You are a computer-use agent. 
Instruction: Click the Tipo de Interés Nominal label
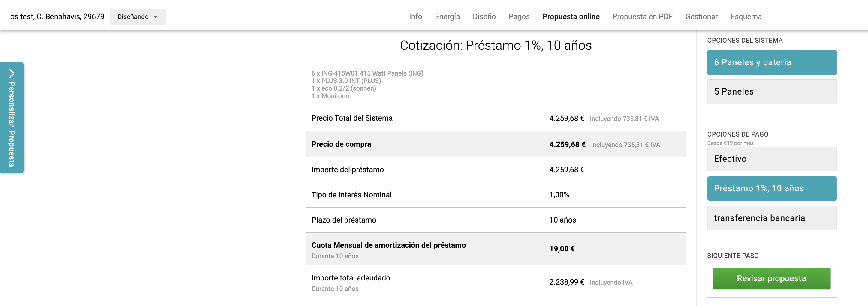click(351, 195)
